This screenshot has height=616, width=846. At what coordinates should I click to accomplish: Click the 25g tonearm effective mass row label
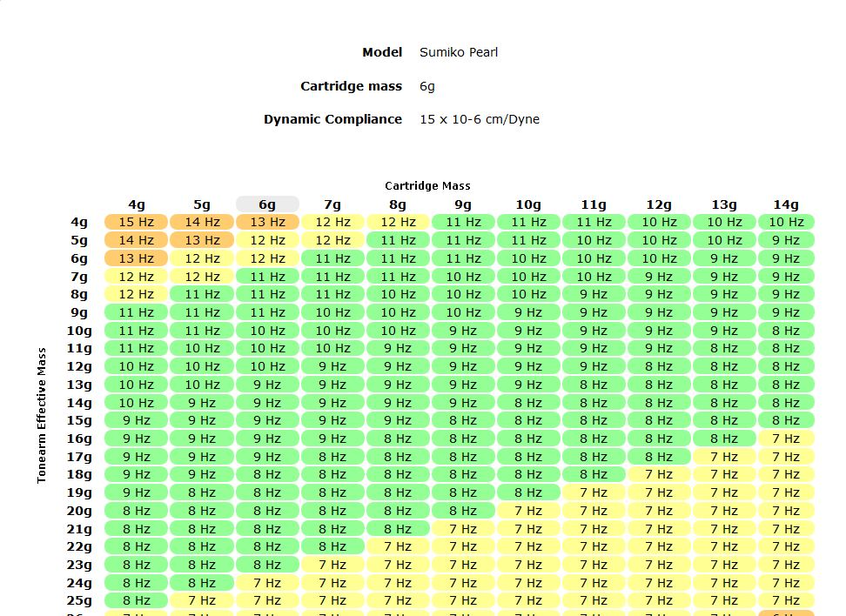click(79, 601)
